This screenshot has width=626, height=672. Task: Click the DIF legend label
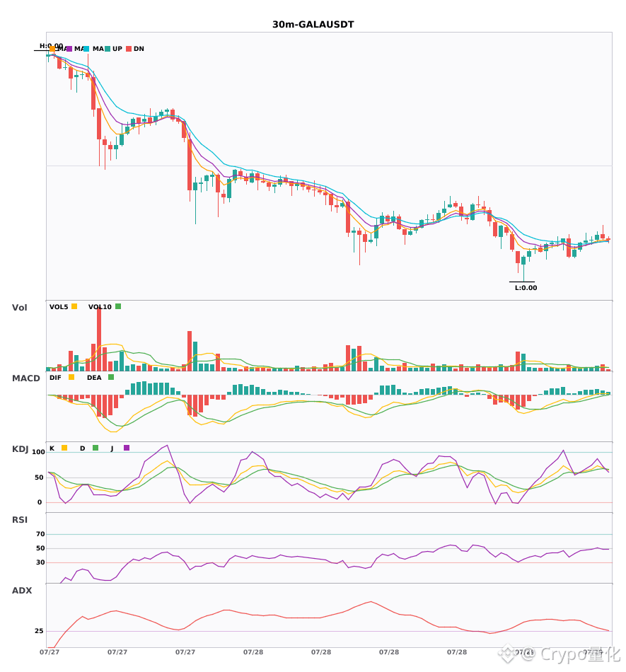pyautogui.click(x=55, y=378)
